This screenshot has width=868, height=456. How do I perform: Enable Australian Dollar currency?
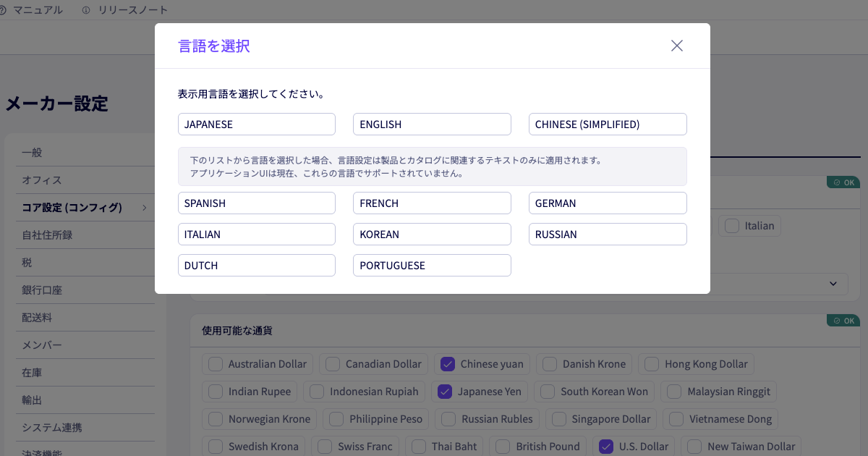216,364
